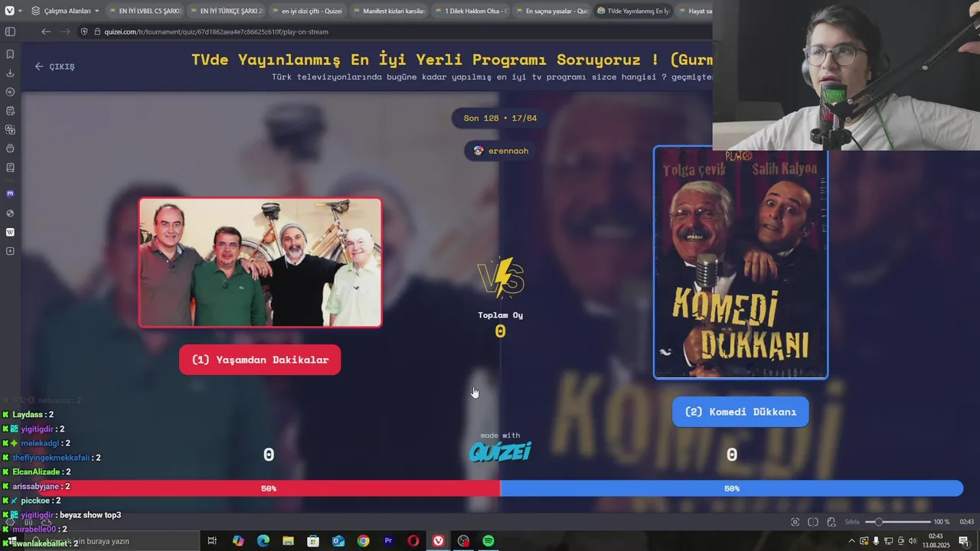
Task: Vote for (2) Komedi Dükkanı button
Action: 740,412
